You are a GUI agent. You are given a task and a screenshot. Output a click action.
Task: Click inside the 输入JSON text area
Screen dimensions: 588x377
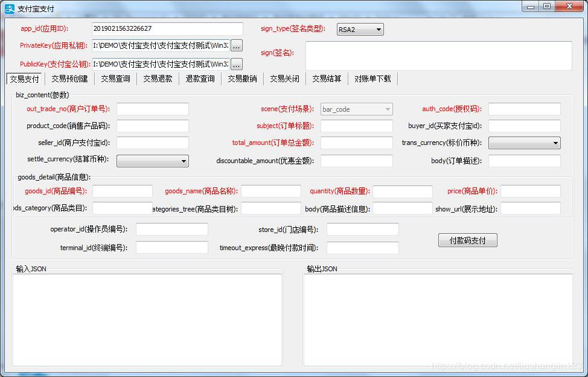[x=147, y=320]
